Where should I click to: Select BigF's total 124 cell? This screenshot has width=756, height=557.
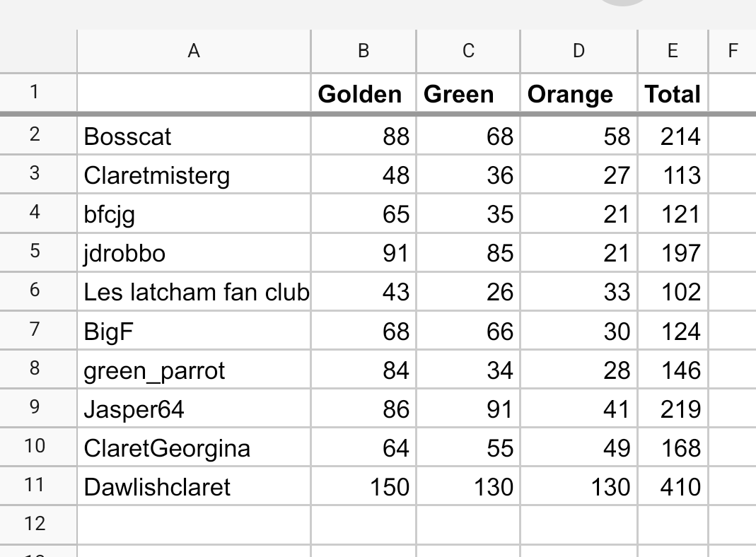673,331
